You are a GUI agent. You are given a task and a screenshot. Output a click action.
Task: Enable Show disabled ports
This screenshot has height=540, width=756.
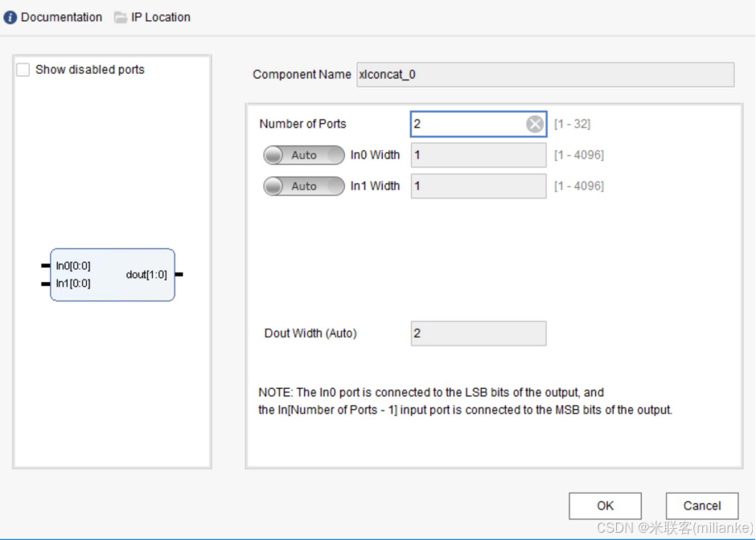tap(22, 70)
